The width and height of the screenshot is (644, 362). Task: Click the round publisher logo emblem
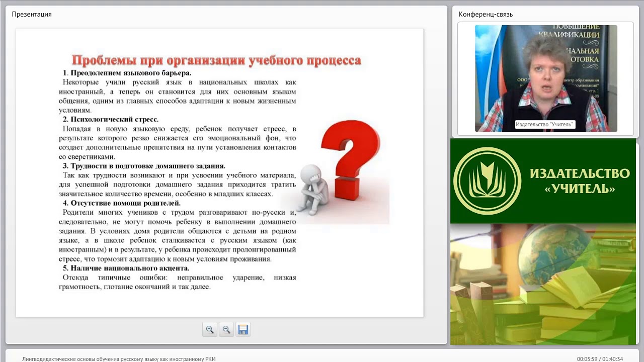click(487, 181)
